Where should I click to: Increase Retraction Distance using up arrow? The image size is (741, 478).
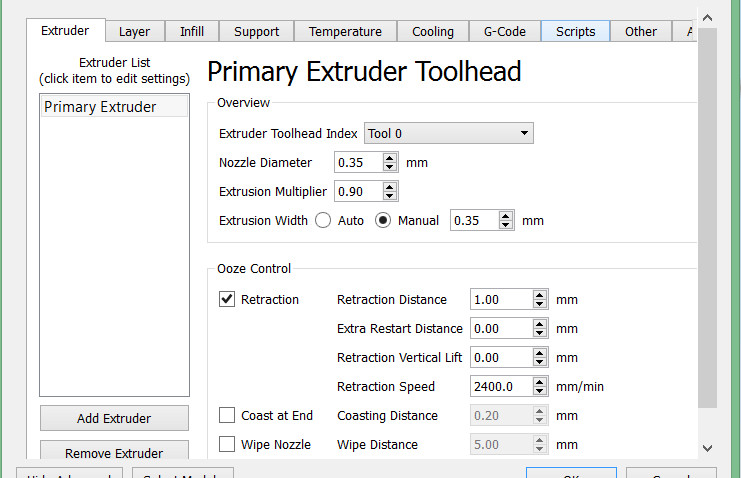coord(540,295)
